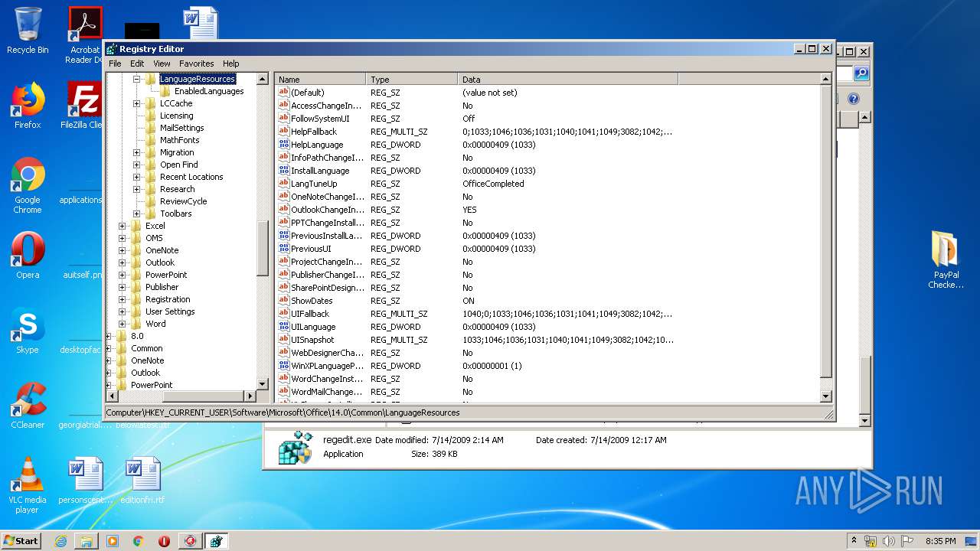Open the Help menu

point(231,64)
